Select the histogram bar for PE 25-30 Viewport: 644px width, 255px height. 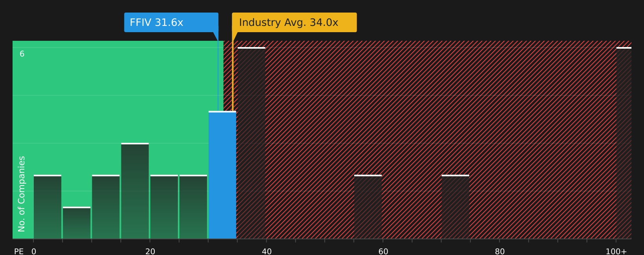(x=193, y=207)
